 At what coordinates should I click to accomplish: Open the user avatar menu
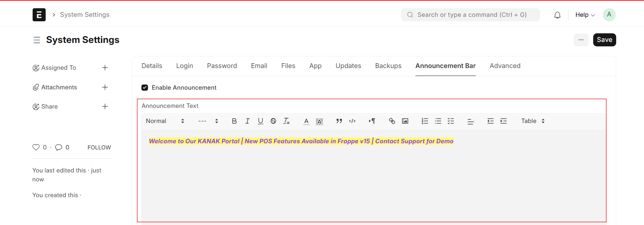(x=609, y=15)
